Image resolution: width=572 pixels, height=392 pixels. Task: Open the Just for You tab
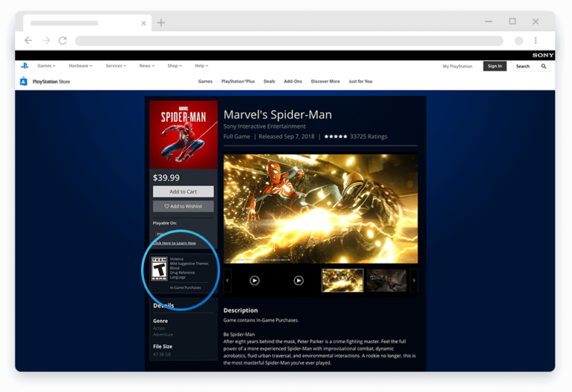coord(360,81)
